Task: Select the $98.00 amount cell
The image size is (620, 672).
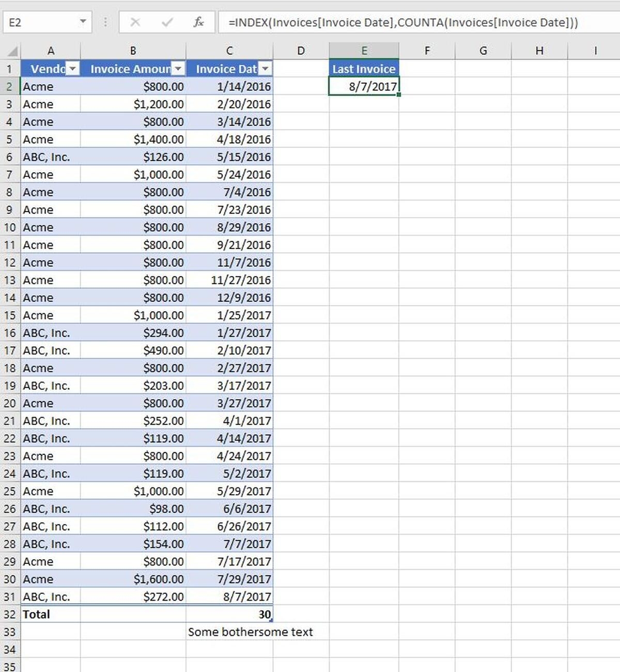Action: pyautogui.click(x=133, y=509)
